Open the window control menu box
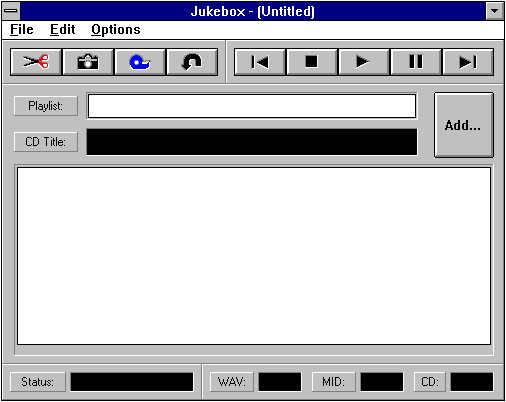The height and width of the screenshot is (402, 506). 11,11
